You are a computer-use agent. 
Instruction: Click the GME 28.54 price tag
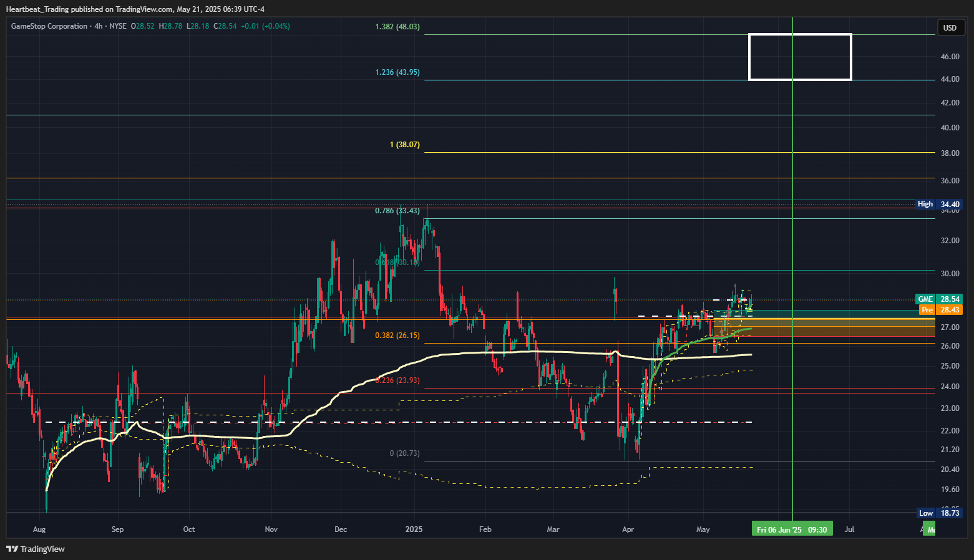point(939,299)
